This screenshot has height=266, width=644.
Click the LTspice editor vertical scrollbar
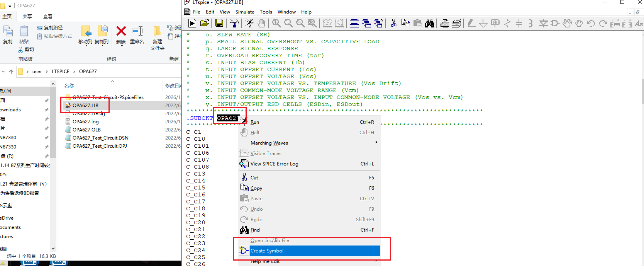click(x=642, y=91)
